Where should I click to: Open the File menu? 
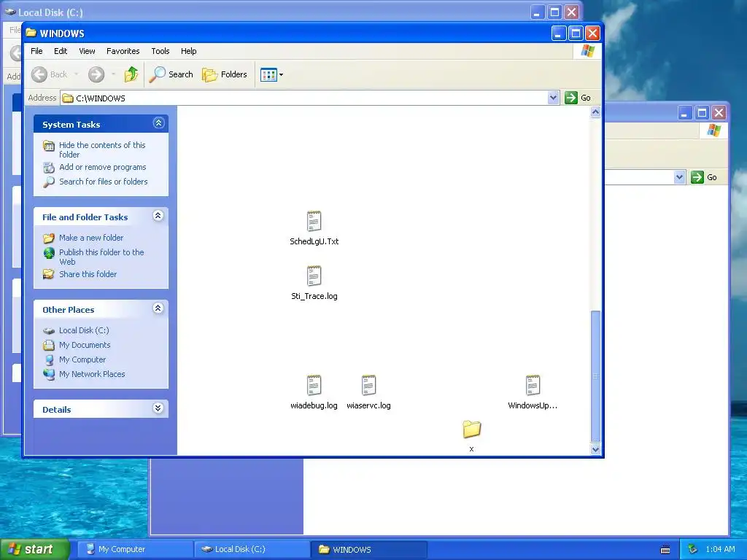coord(36,51)
